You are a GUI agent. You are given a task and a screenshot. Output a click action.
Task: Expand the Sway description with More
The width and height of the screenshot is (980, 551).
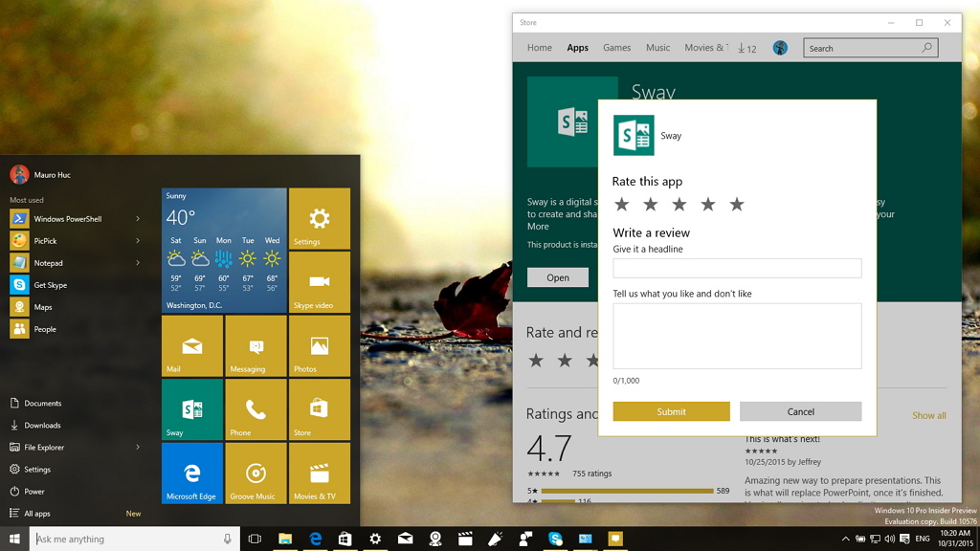click(538, 227)
